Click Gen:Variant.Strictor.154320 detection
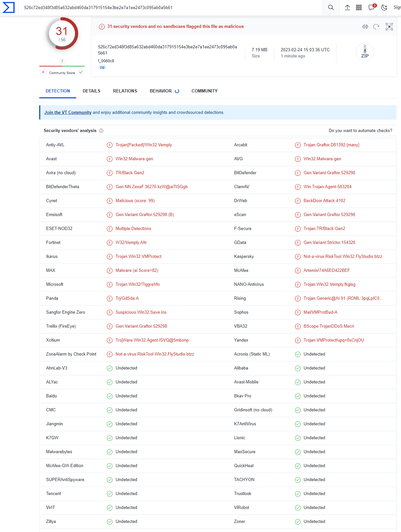The height and width of the screenshot is (532, 401). (x=329, y=243)
